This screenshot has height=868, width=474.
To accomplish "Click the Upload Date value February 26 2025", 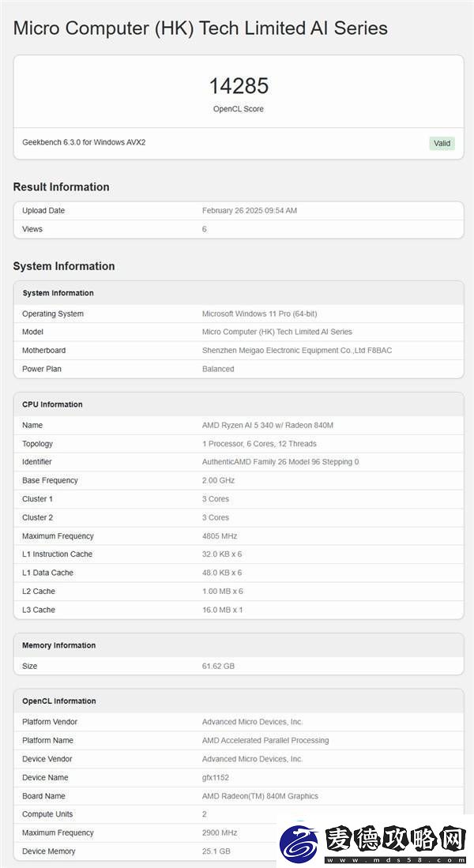I will pyautogui.click(x=250, y=210).
